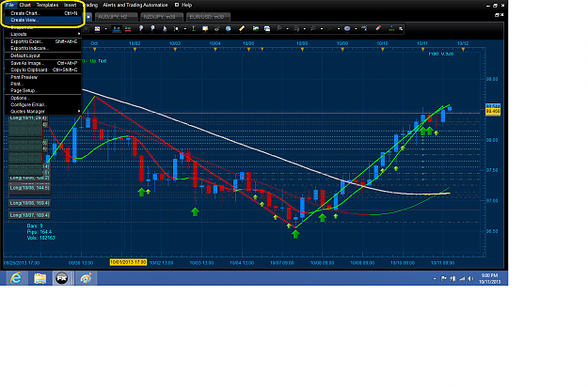The height and width of the screenshot is (389, 588).
Task: Open the Help menu
Action: pyautogui.click(x=187, y=5)
